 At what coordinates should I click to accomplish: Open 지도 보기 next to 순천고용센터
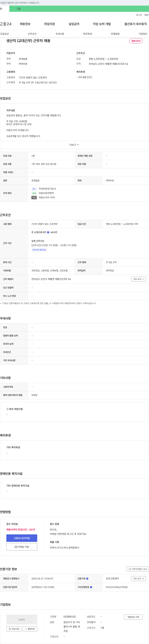click(x=138, y=578)
